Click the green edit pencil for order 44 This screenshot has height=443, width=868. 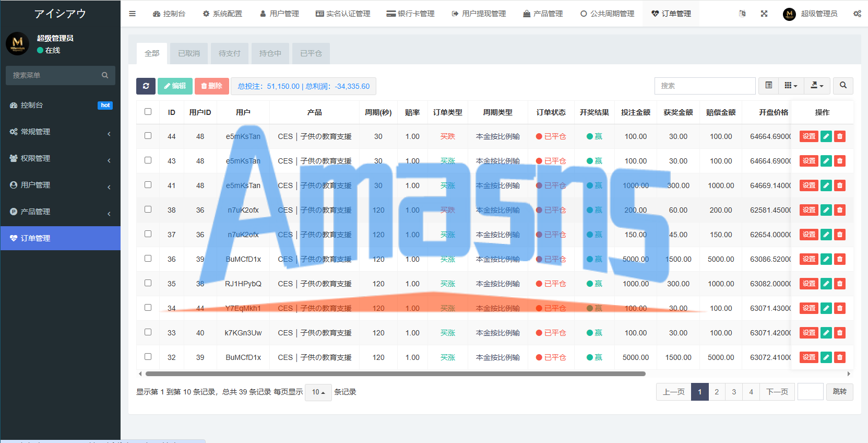(826, 136)
